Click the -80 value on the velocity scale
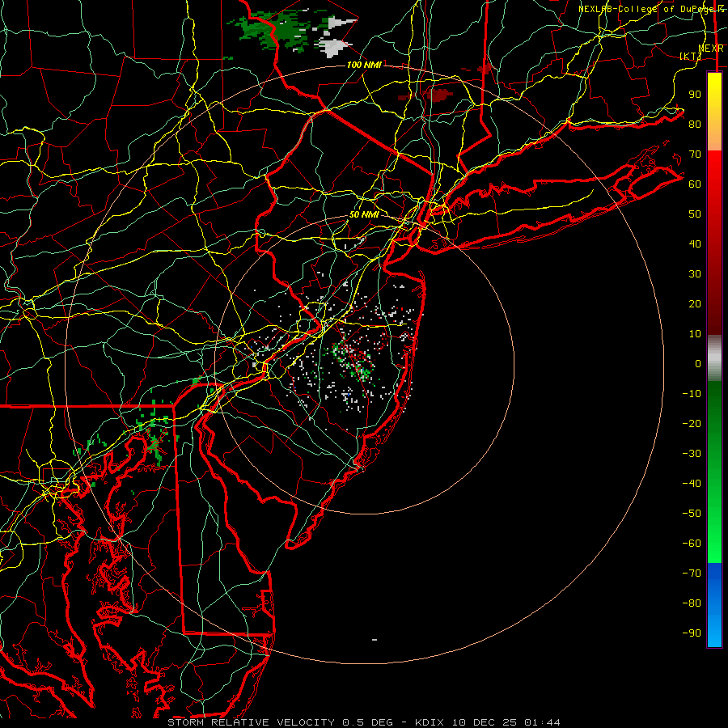The image size is (728, 728). [692, 603]
